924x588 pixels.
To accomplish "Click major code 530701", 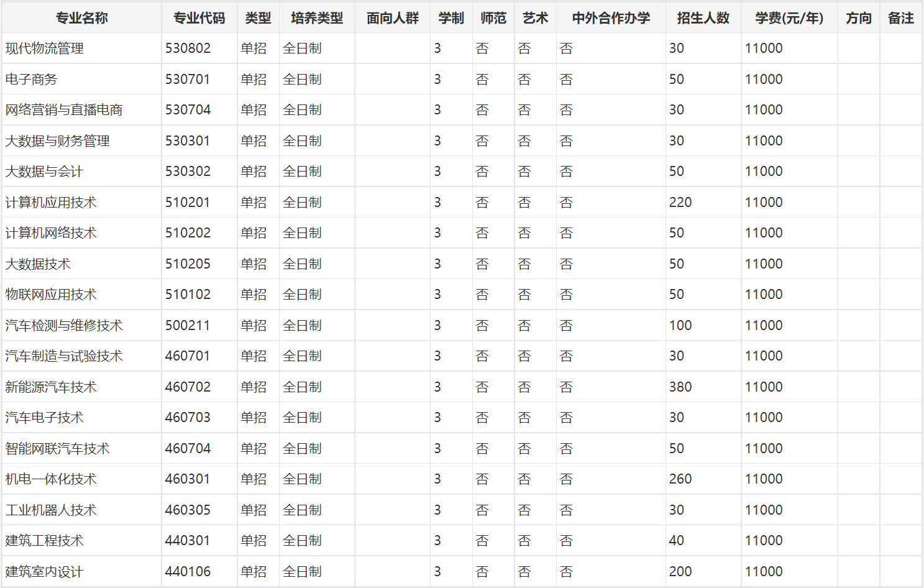I will 188,80.
